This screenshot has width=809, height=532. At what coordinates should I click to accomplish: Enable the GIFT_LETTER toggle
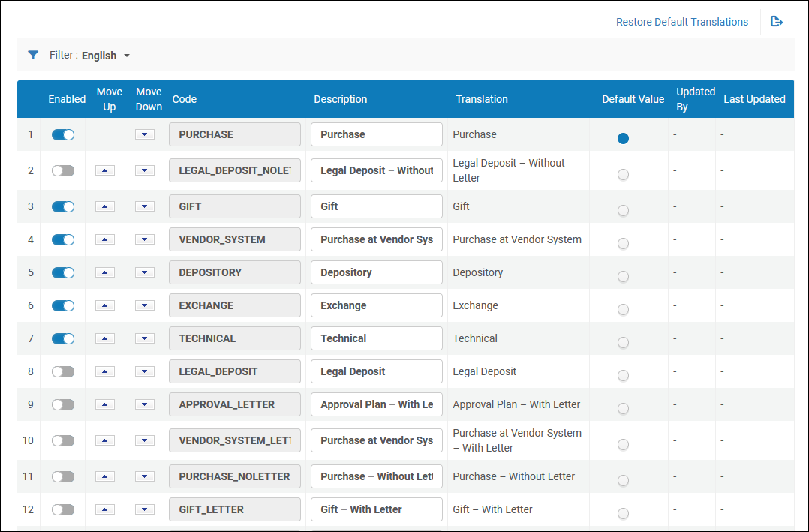pos(63,510)
